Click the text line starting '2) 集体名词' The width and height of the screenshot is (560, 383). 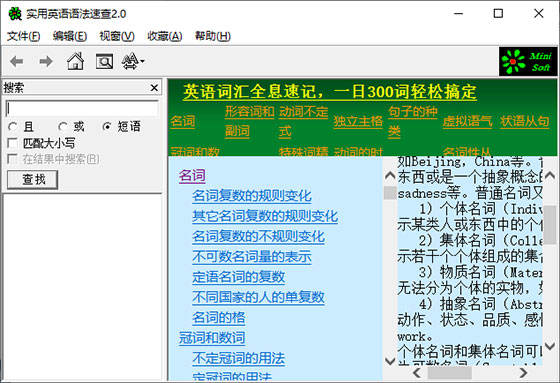tap(480, 240)
